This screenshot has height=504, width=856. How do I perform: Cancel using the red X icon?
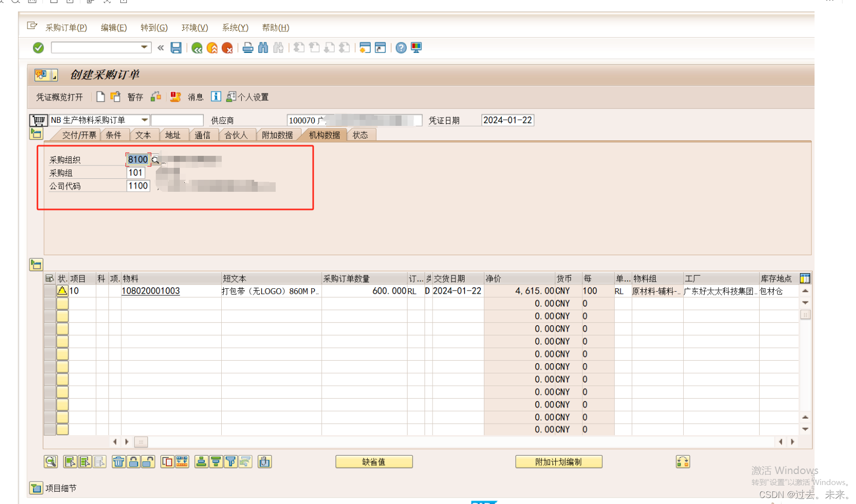[x=227, y=48]
